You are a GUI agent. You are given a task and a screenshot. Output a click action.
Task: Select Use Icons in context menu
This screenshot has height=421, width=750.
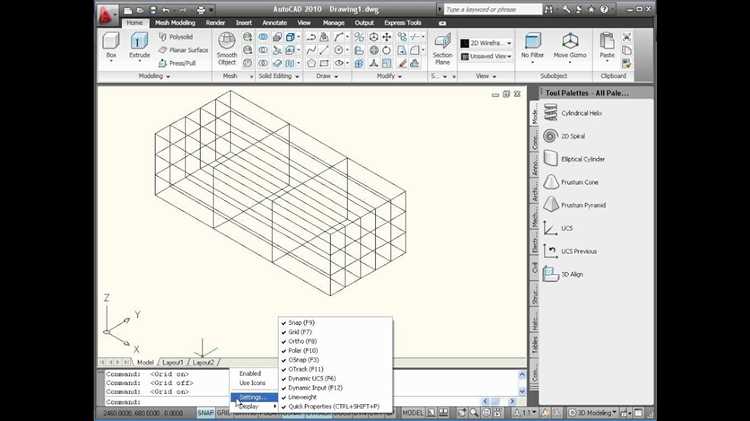[254, 383]
